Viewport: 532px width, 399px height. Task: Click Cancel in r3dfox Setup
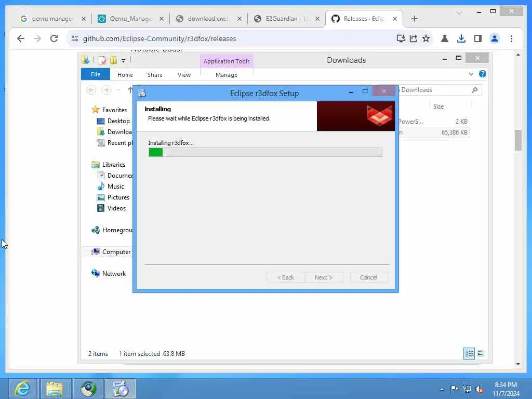point(368,277)
